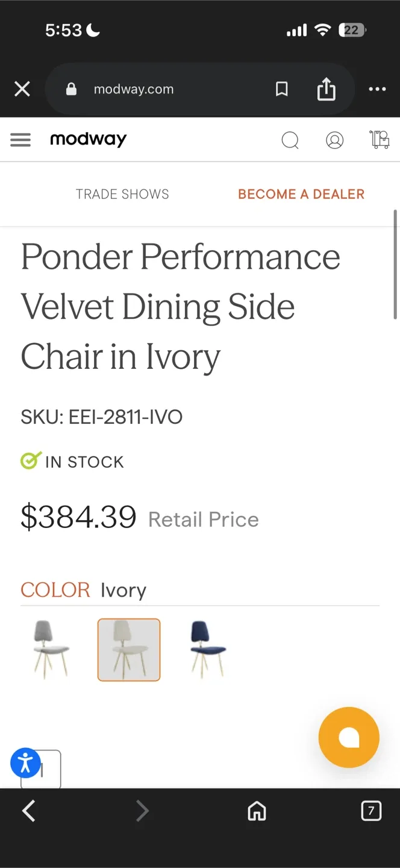
Task: Tap the share icon next to the URL
Action: point(326,89)
